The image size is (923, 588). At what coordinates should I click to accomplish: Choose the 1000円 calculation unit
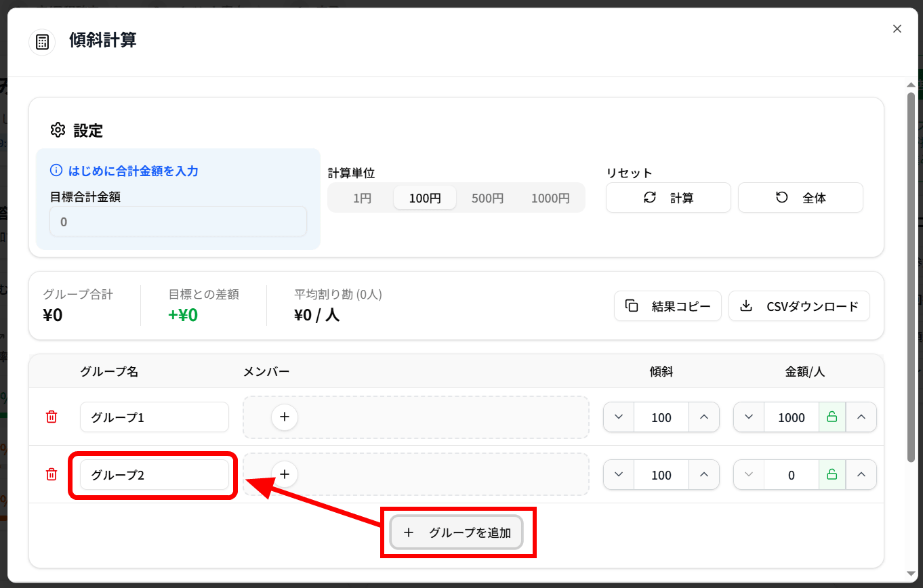click(550, 198)
